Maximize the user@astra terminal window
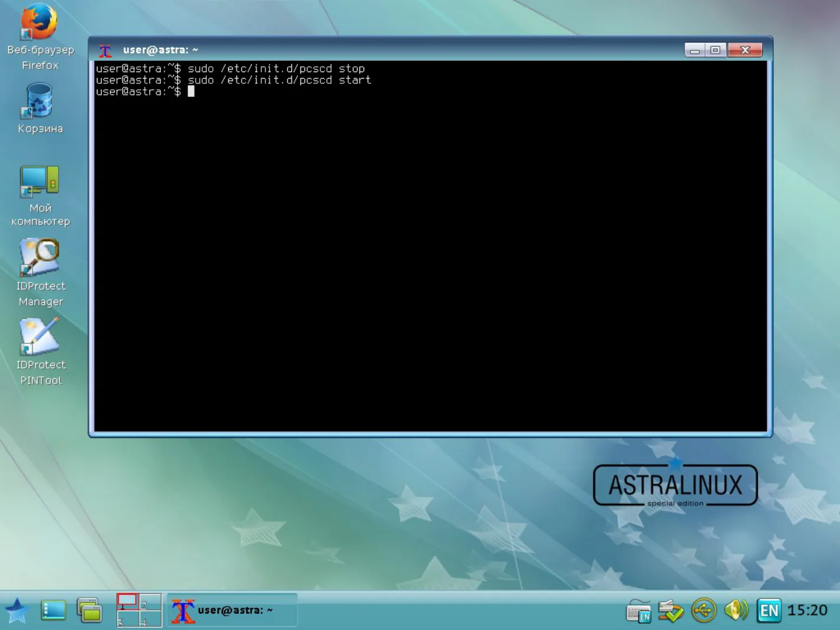The width and height of the screenshot is (840, 630). click(715, 50)
